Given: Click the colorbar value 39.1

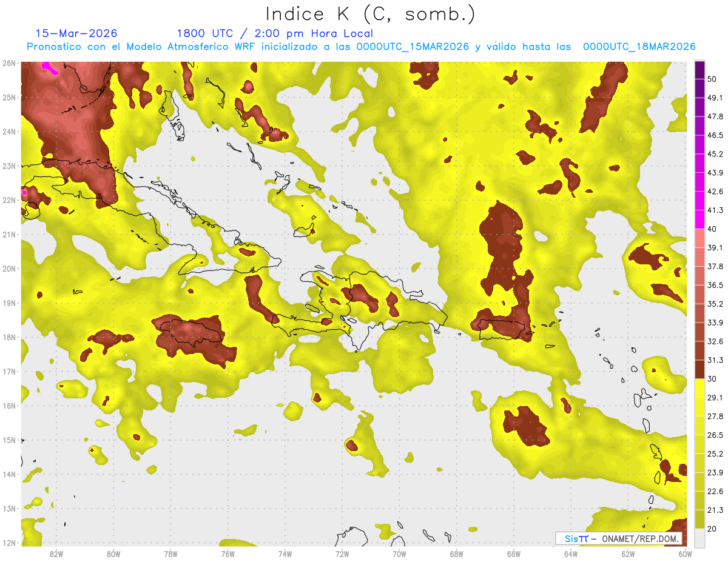Looking at the screenshot, I should [715, 247].
